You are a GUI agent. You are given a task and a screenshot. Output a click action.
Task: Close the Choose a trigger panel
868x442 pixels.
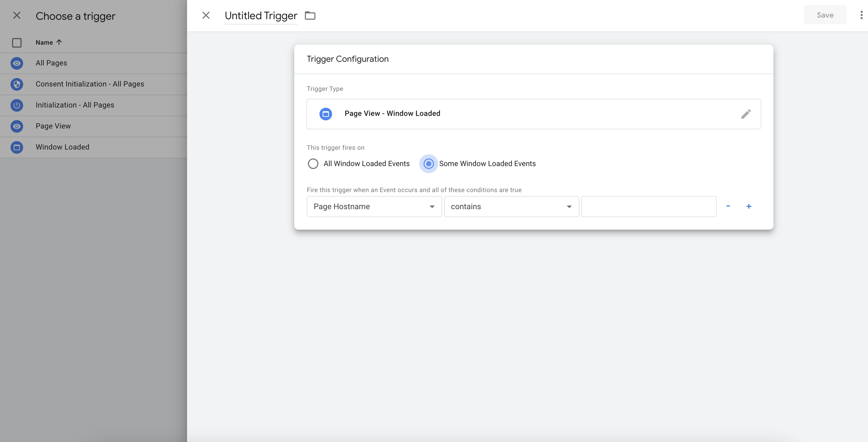point(17,16)
